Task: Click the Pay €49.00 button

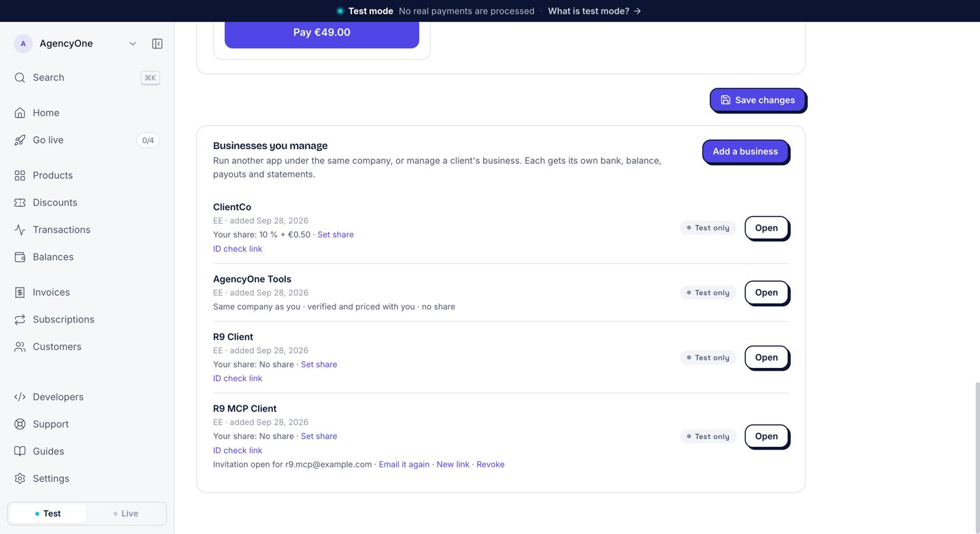Action: [x=322, y=33]
